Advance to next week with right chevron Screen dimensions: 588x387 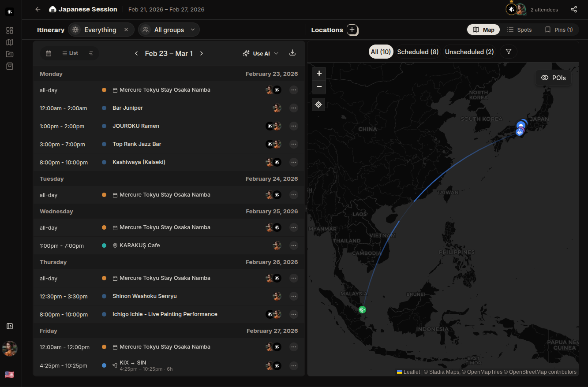coord(202,53)
